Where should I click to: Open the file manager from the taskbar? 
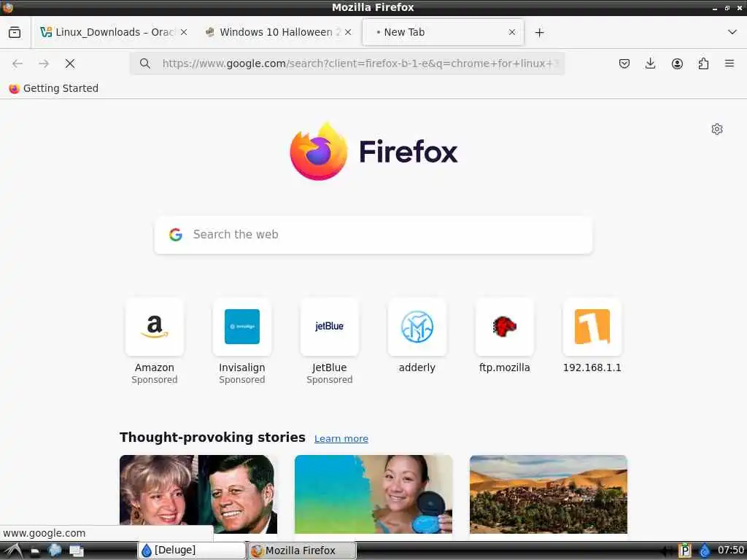[35, 551]
